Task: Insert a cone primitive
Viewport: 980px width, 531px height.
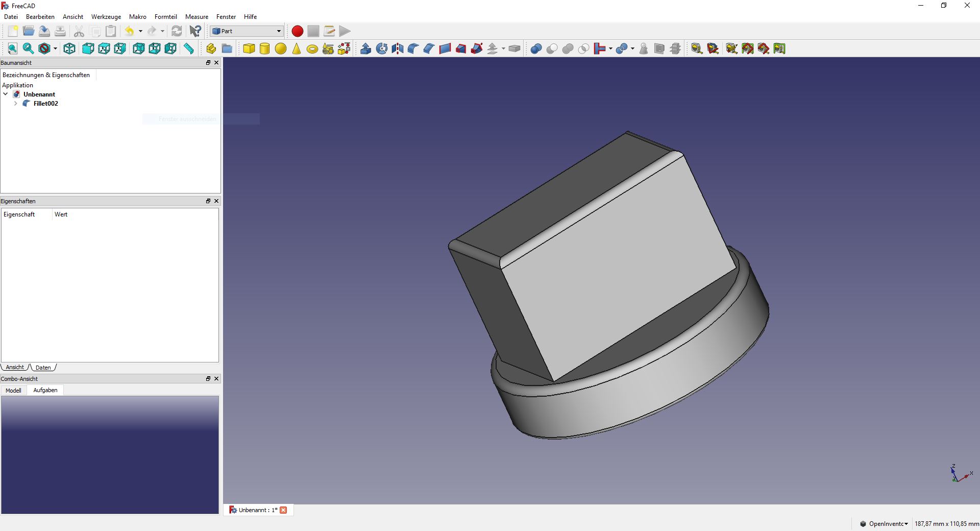Action: (297, 49)
